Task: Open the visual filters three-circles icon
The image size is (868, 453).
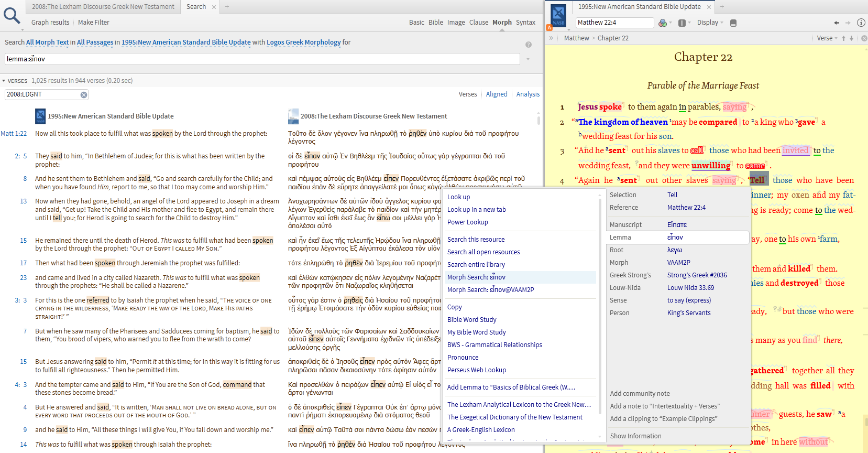Action: point(663,23)
